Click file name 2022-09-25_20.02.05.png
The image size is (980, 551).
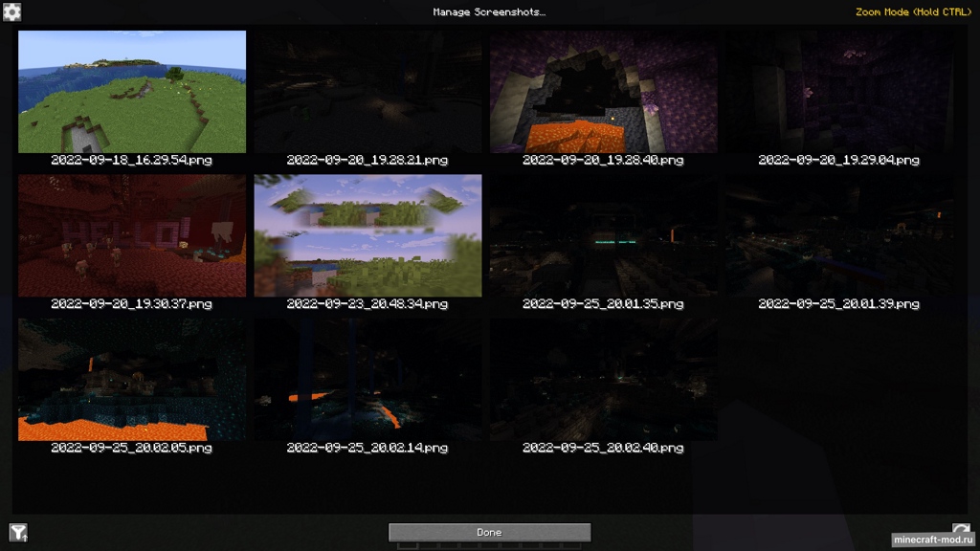tap(132, 448)
